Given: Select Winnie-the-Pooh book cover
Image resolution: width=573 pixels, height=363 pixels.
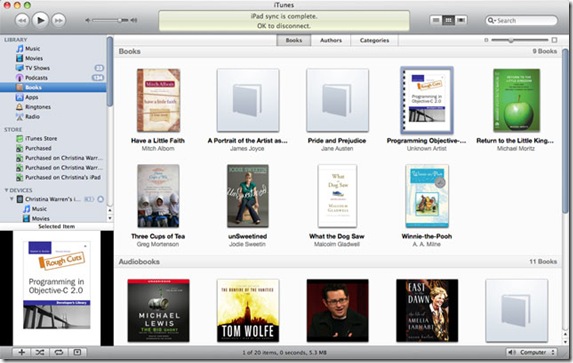Looking at the screenshot, I should coord(427,196).
